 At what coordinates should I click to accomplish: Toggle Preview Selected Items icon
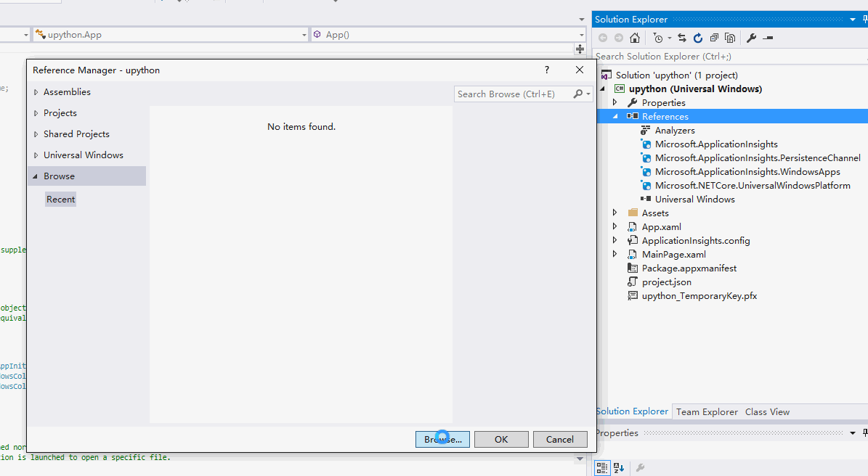(x=768, y=38)
